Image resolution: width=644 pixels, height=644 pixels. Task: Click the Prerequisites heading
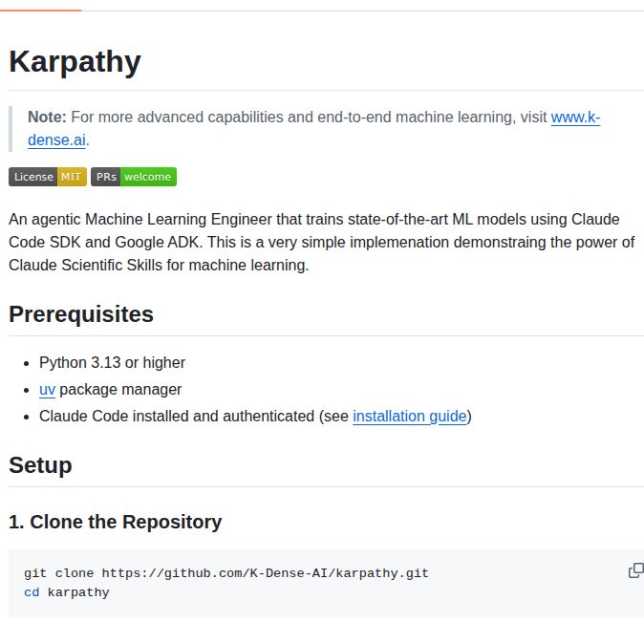click(x=81, y=314)
